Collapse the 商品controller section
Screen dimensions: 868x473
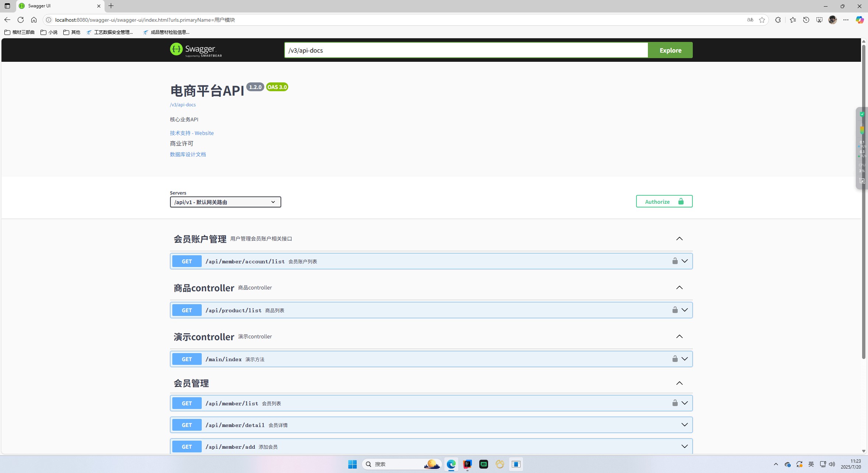(679, 288)
